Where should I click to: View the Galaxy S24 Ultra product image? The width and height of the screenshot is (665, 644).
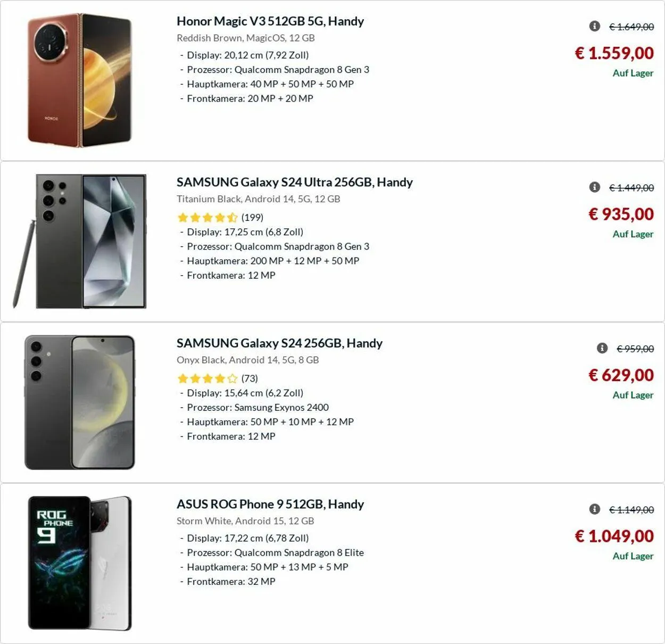(80, 241)
